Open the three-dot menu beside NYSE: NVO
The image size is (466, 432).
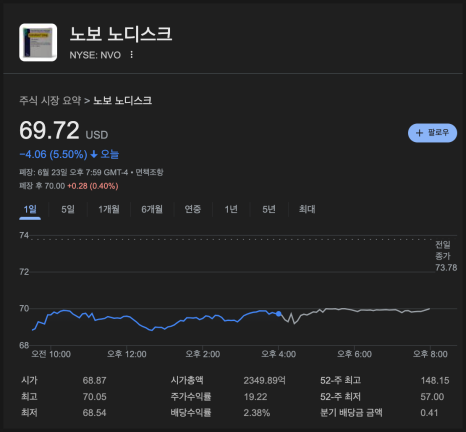pos(132,55)
